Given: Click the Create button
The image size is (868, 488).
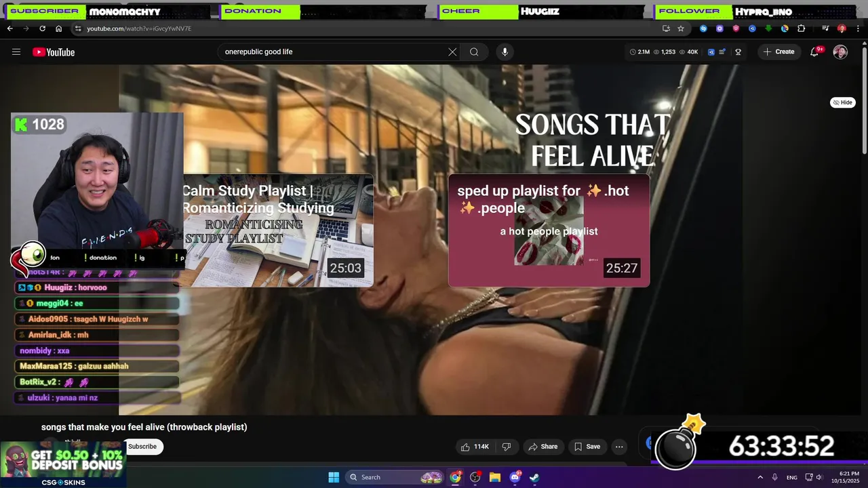Looking at the screenshot, I should point(778,52).
